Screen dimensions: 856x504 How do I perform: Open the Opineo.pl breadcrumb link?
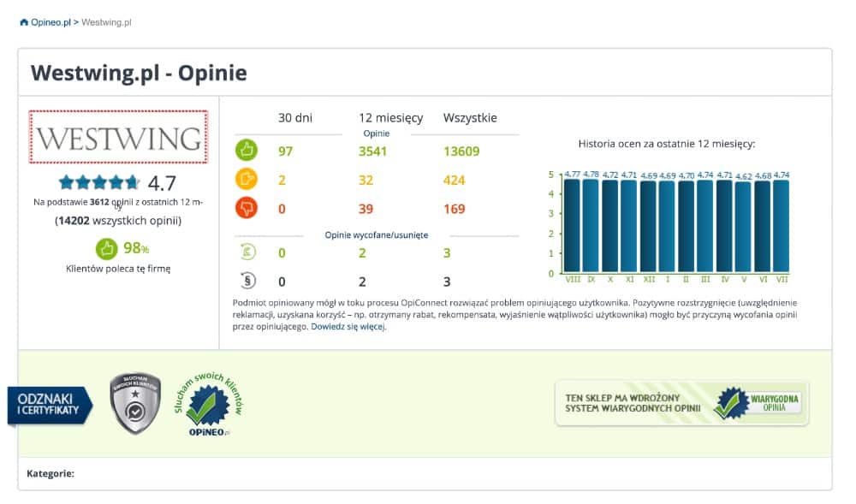(x=51, y=22)
